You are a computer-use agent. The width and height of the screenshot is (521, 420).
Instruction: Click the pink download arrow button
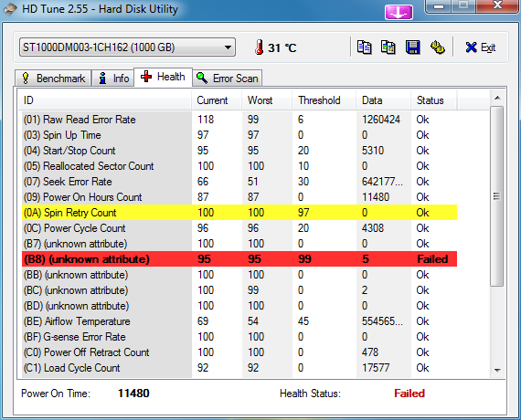click(x=399, y=13)
